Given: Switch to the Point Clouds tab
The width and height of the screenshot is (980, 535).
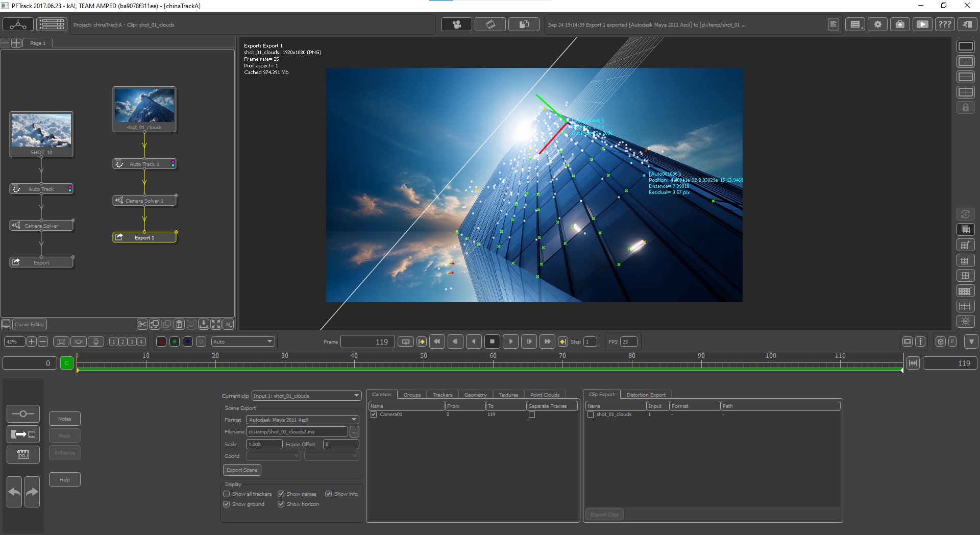Looking at the screenshot, I should coord(545,395).
